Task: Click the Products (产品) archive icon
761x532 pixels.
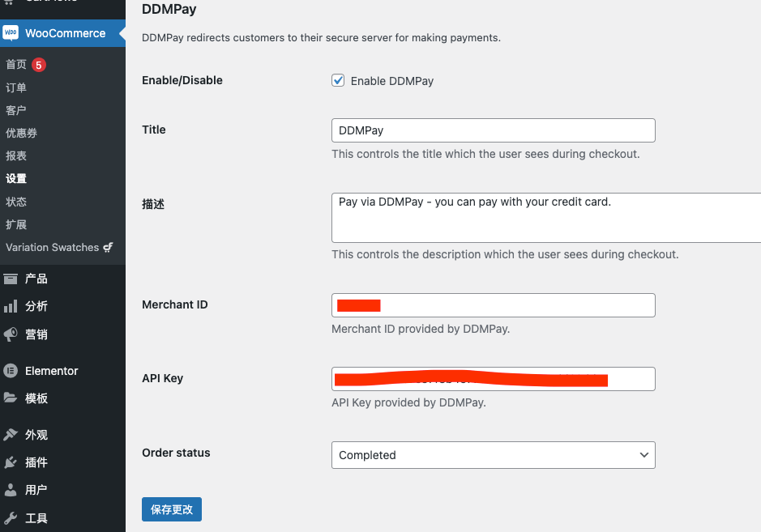Action: 11,279
